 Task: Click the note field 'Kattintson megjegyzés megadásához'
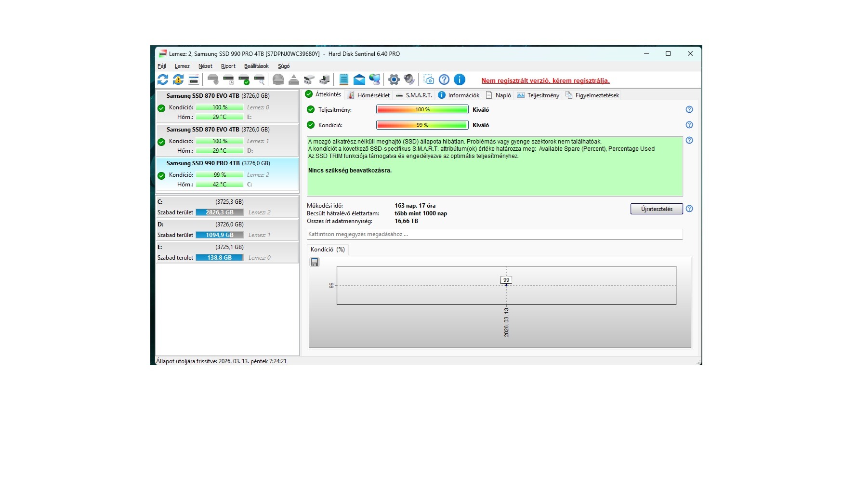point(495,234)
